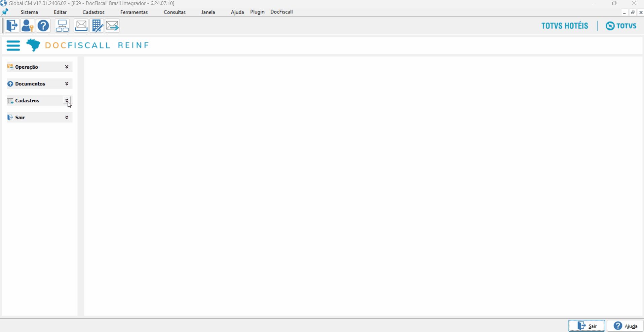Click the envelope inbox toolbar icon
644x332 pixels.
point(81,26)
